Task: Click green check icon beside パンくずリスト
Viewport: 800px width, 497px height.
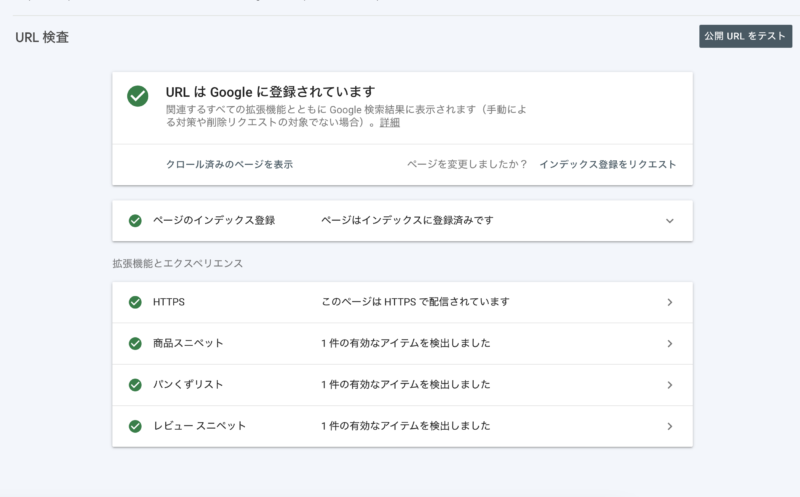Action: 135,385
